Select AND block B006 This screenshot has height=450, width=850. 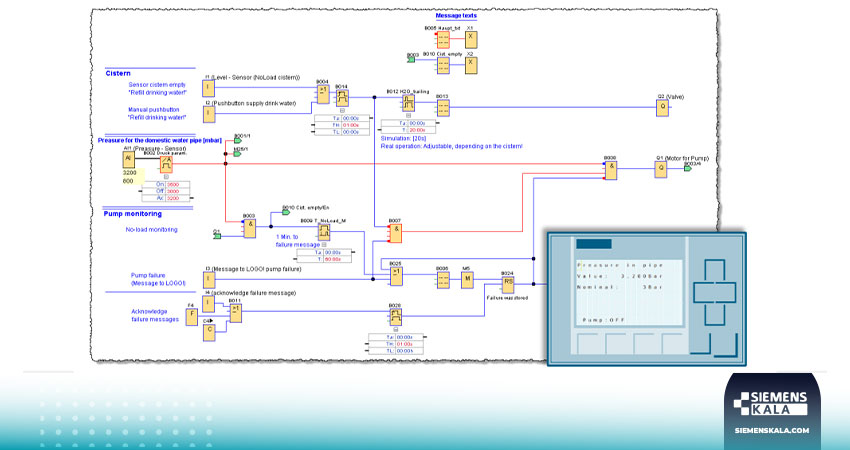(x=611, y=170)
